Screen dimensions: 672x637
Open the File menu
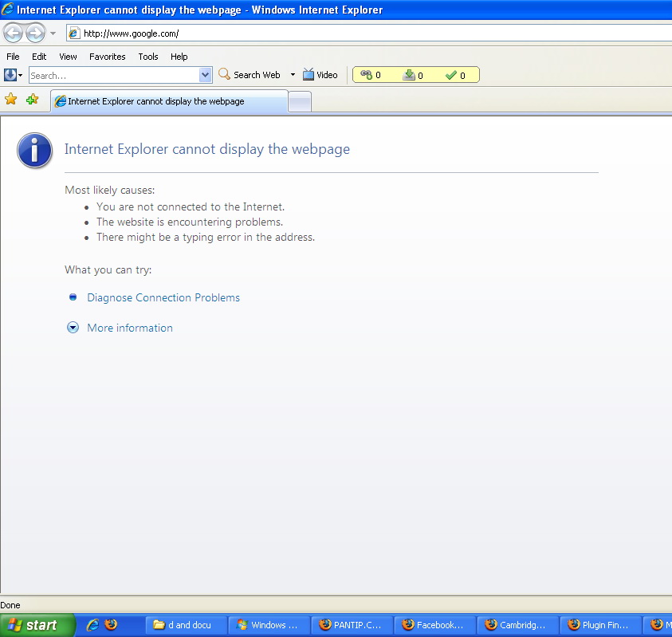[13, 57]
